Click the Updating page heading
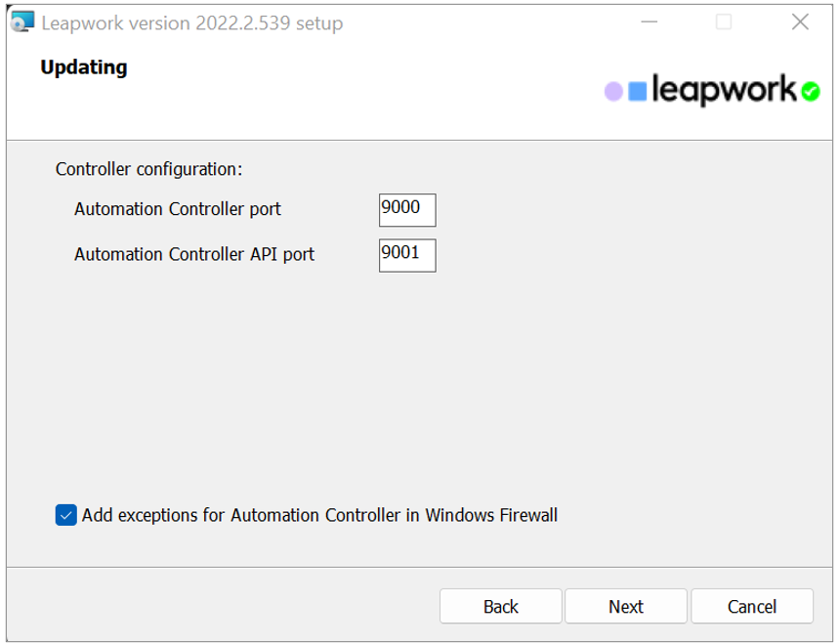 (x=83, y=66)
